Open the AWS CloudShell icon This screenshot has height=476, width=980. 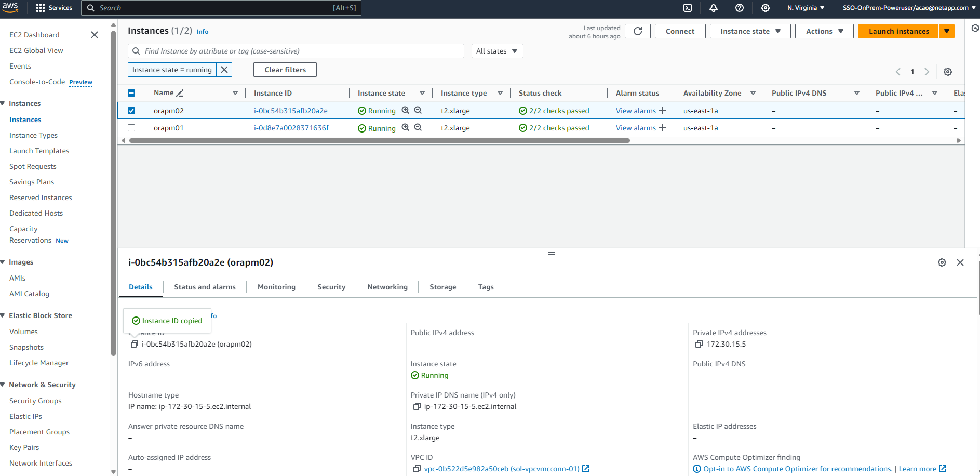tap(688, 8)
